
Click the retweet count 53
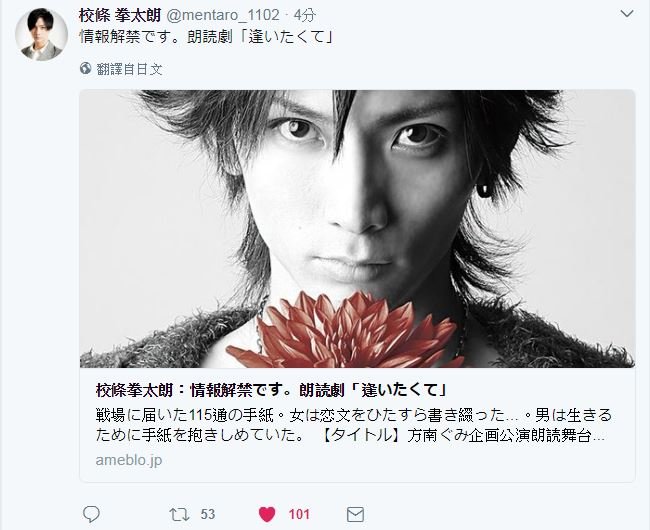click(x=208, y=515)
